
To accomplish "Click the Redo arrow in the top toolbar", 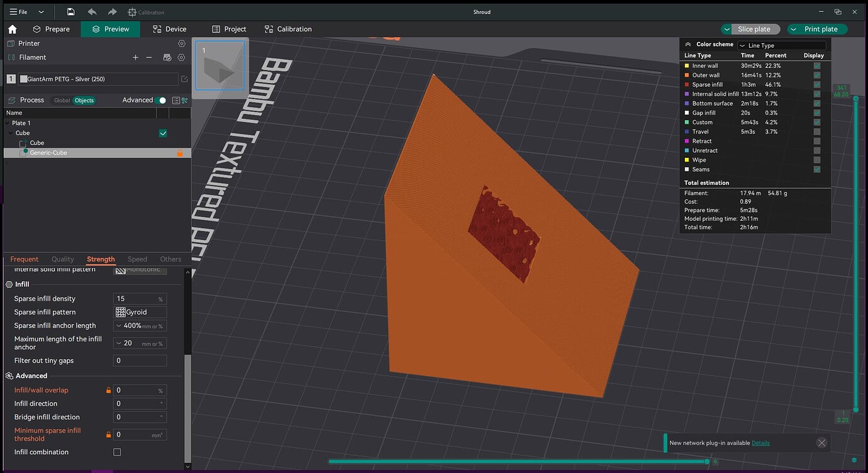I will click(x=112, y=12).
